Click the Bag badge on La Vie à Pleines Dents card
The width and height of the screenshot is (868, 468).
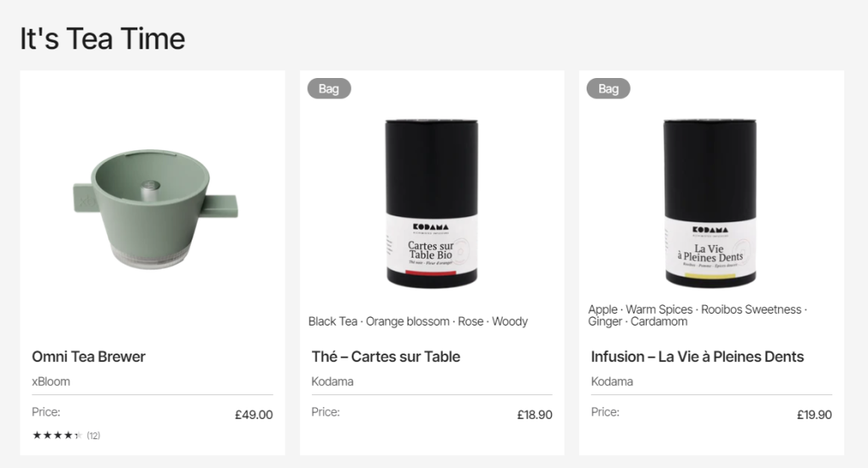[x=609, y=88]
